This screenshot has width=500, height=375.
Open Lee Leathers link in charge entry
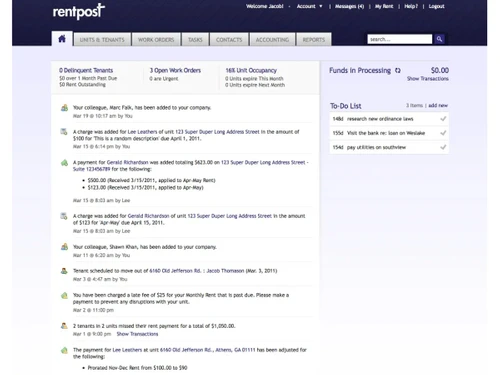click(x=142, y=132)
